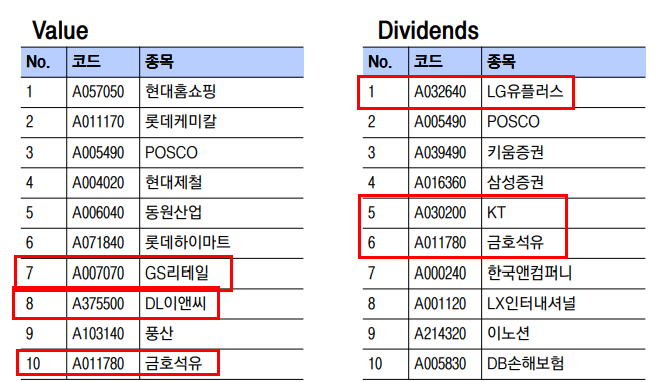Image resolution: width=659 pixels, height=382 pixels.
Task: Select the stock name 롯데케미칼
Action: point(180,122)
